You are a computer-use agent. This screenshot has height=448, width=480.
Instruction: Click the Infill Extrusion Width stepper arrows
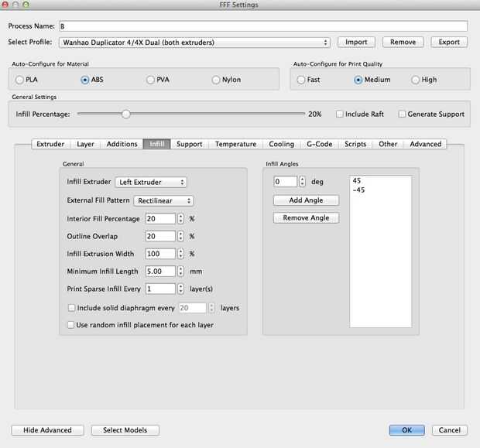click(x=181, y=253)
